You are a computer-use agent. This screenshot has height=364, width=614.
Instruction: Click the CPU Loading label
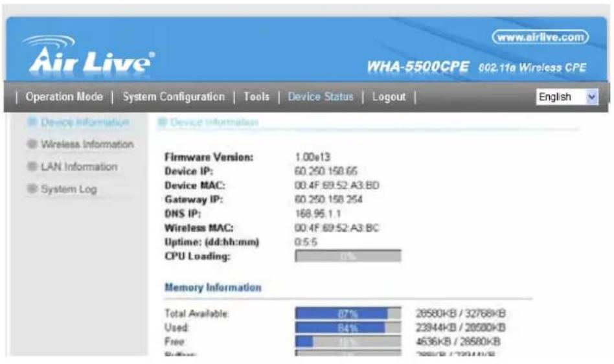click(198, 256)
